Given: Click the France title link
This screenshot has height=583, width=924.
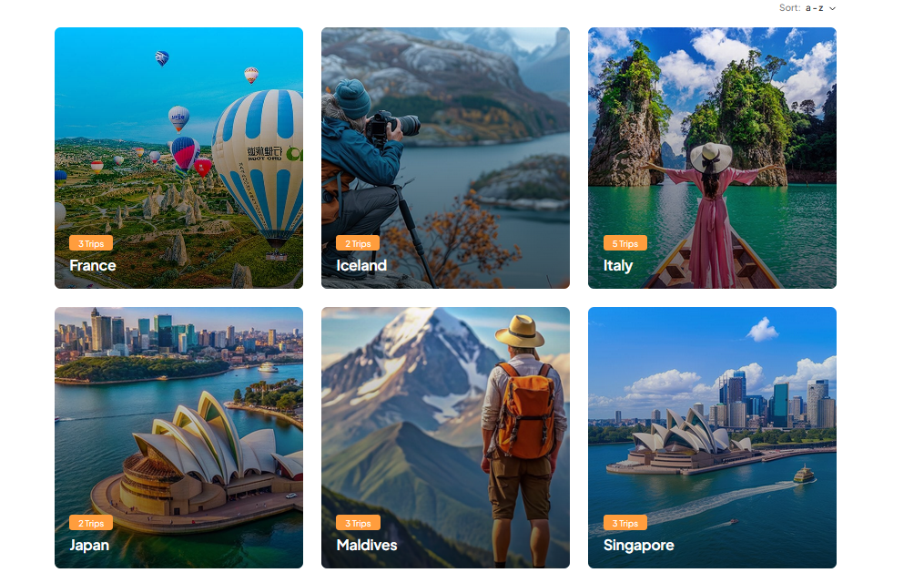Looking at the screenshot, I should coord(93,265).
